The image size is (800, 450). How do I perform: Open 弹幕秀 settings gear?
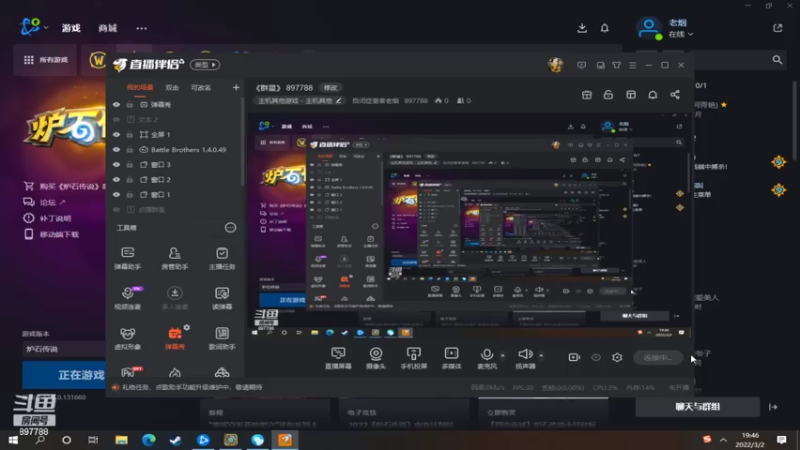pyautogui.click(x=187, y=328)
